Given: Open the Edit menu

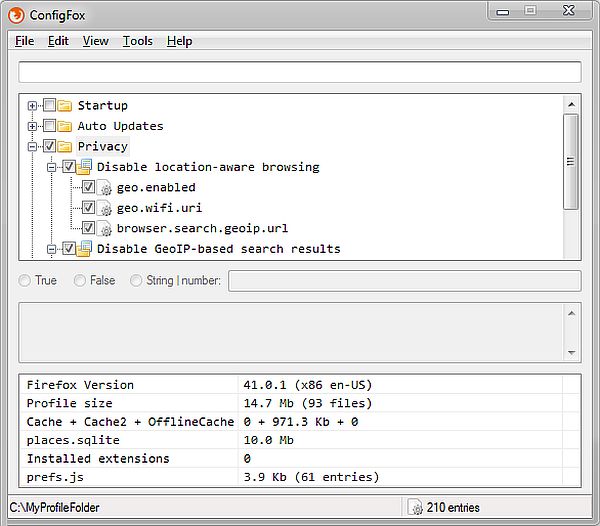Looking at the screenshot, I should pyautogui.click(x=58, y=41).
